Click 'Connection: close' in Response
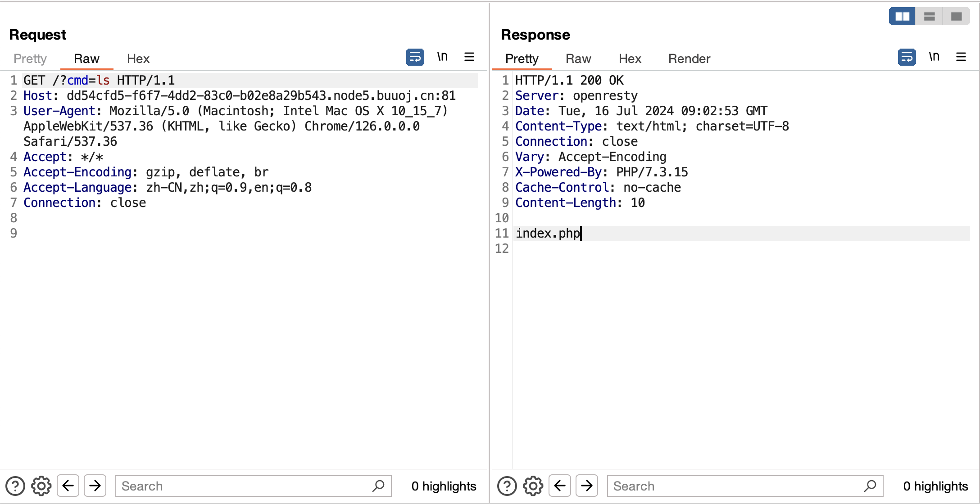This screenshot has height=504, width=980. (x=576, y=142)
